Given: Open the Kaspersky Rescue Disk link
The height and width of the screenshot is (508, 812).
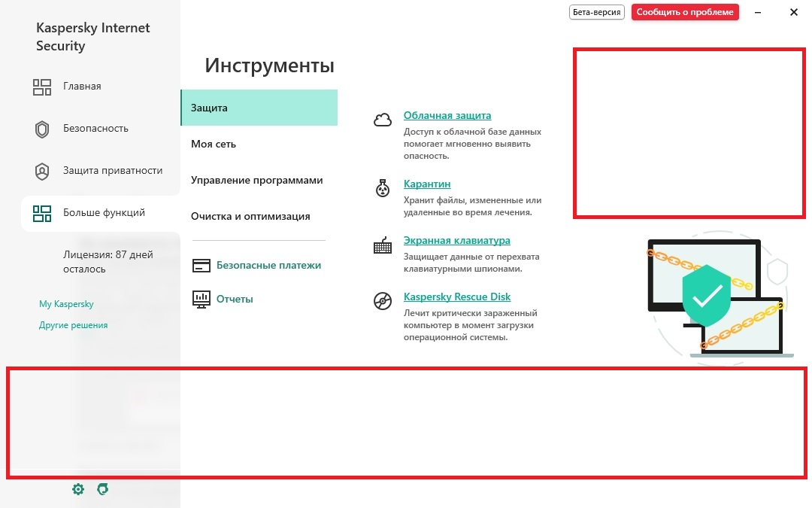Looking at the screenshot, I should coord(457,297).
